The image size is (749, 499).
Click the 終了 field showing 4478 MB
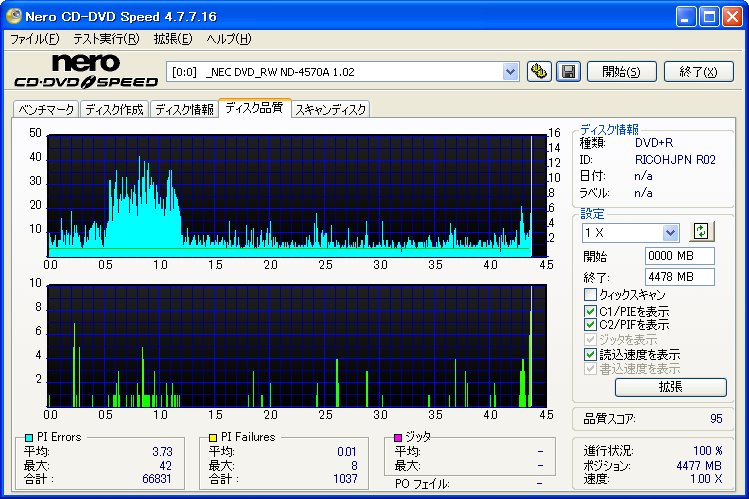click(x=679, y=277)
